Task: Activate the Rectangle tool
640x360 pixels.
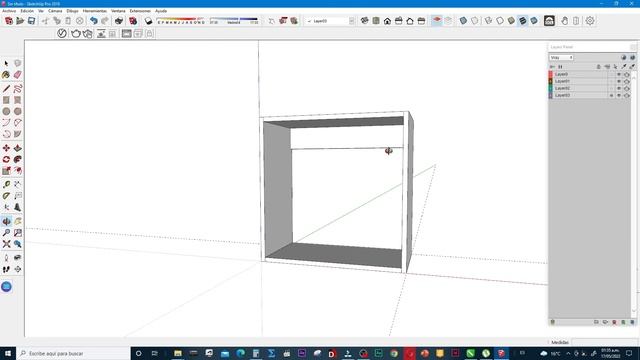Action: (x=6, y=100)
